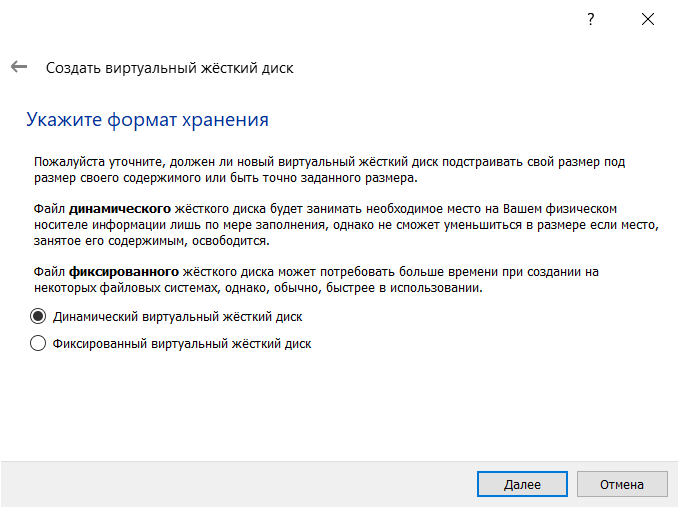
Task: Click the line beginning некоторых файловых системах
Action: (x=258, y=288)
